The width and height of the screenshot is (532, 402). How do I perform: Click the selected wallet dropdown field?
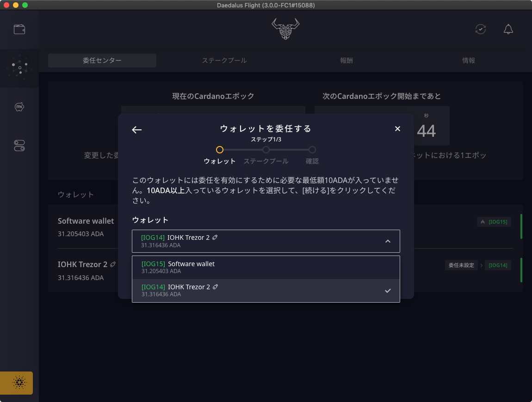point(266,241)
